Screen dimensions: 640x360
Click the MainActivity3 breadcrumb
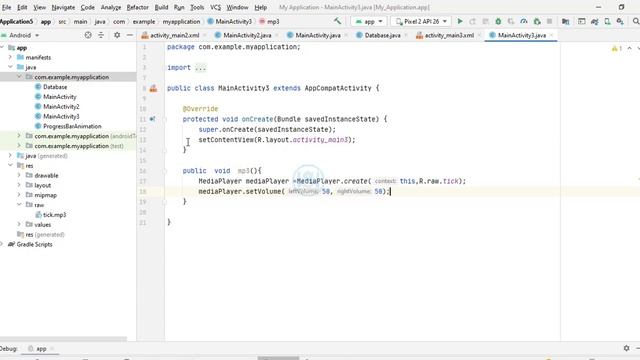[229, 22]
